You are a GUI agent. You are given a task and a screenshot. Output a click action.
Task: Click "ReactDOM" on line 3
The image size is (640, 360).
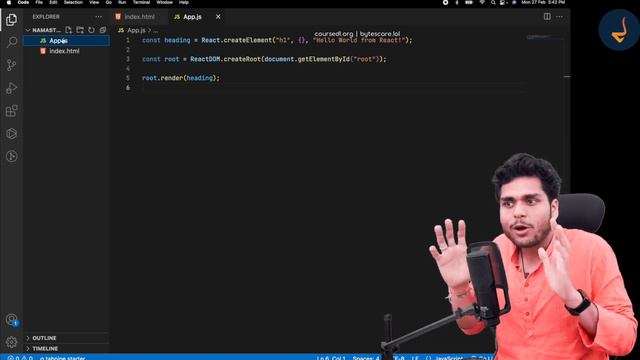205,59
